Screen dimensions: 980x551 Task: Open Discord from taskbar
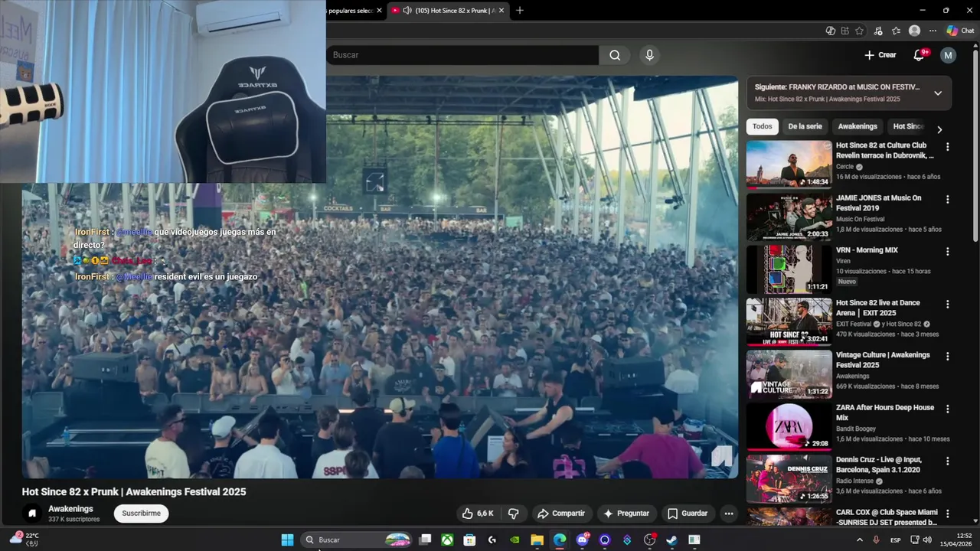(x=582, y=540)
